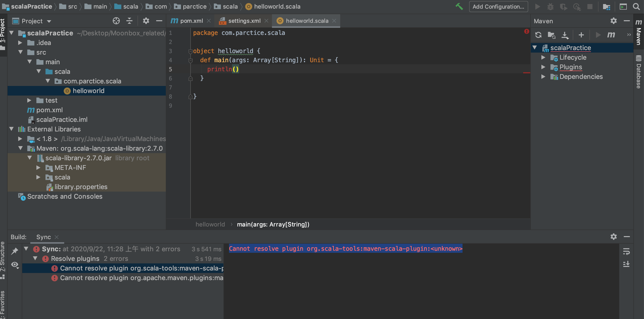Screen dimensions: 644x319
Task: Click scalaPractice breadcrumb in navigation bar
Action: tap(27, 7)
